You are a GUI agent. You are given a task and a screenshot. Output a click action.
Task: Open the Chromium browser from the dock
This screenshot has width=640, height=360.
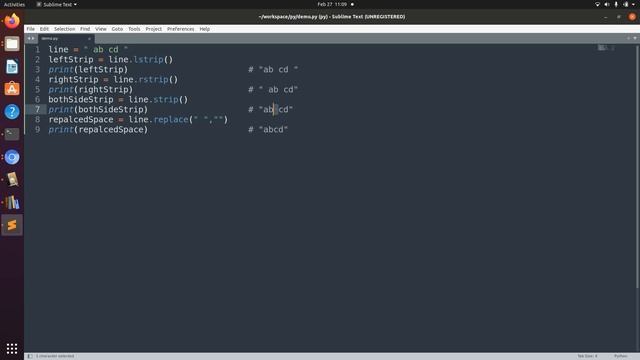(12, 157)
